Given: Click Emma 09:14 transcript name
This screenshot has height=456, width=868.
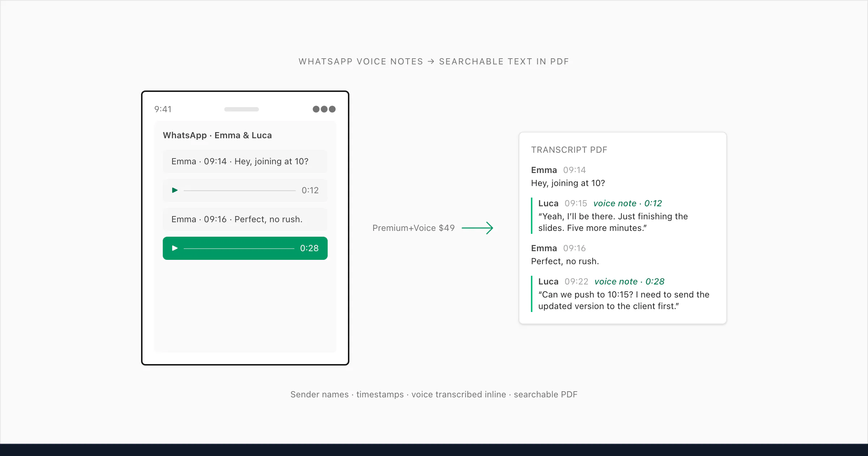Looking at the screenshot, I should pyautogui.click(x=544, y=170).
